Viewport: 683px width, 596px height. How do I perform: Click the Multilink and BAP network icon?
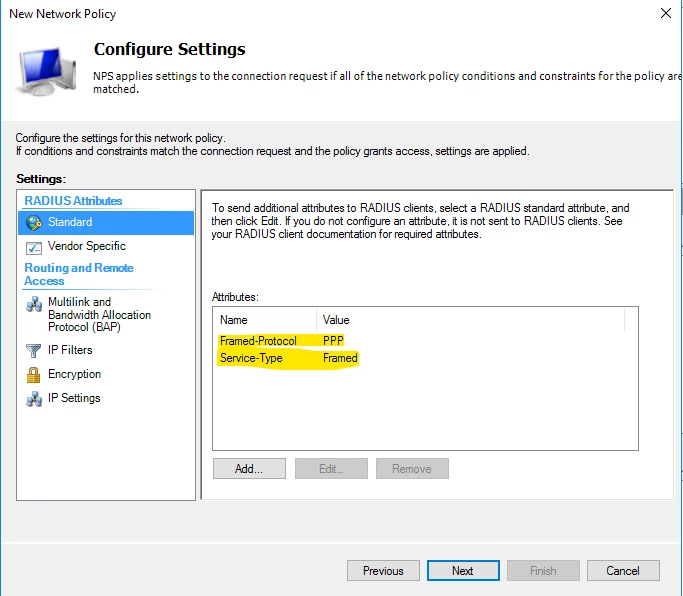(x=34, y=304)
